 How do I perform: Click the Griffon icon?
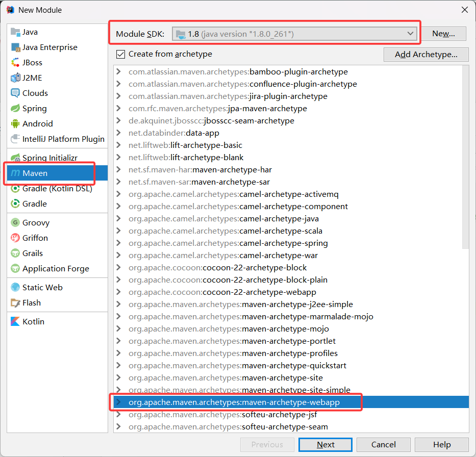pyautogui.click(x=15, y=238)
